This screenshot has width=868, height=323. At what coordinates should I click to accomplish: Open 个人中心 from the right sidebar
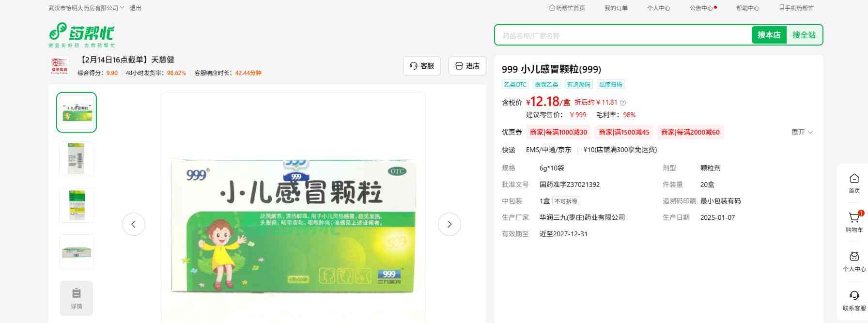click(x=854, y=257)
